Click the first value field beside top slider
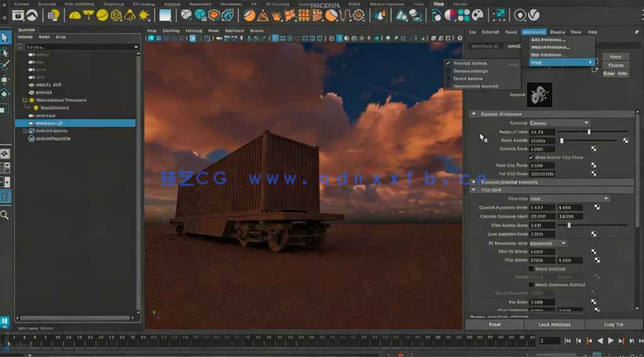 tap(542, 132)
